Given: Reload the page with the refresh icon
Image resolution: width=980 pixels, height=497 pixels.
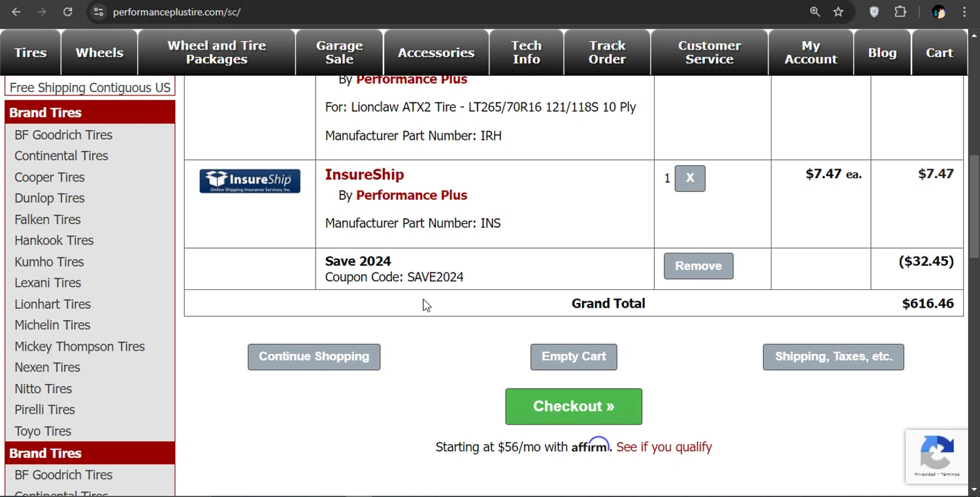Looking at the screenshot, I should (x=67, y=12).
